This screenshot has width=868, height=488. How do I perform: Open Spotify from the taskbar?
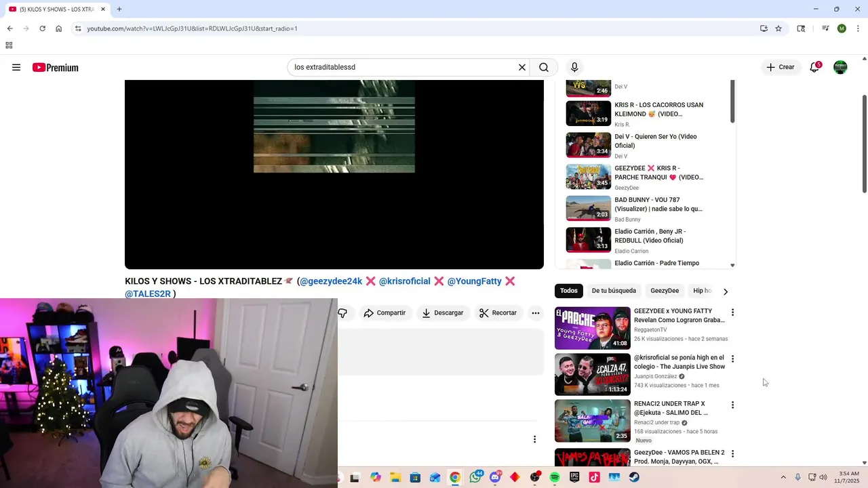point(555,477)
